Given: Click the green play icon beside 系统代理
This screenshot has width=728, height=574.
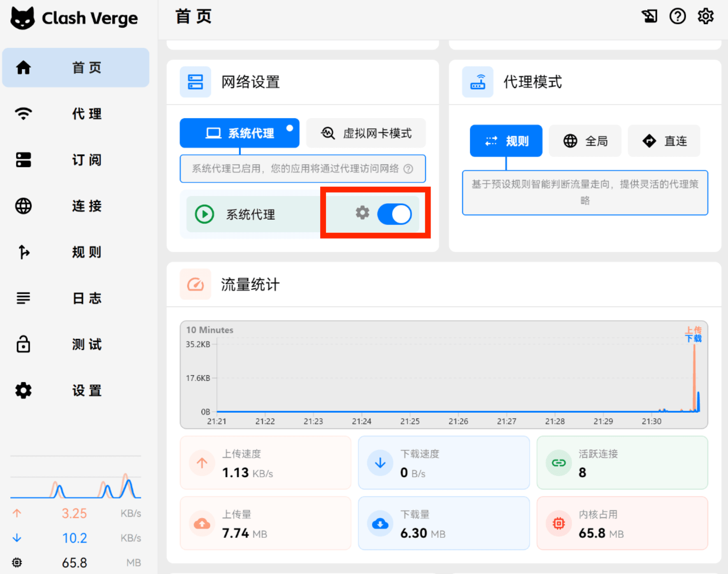Looking at the screenshot, I should [205, 214].
